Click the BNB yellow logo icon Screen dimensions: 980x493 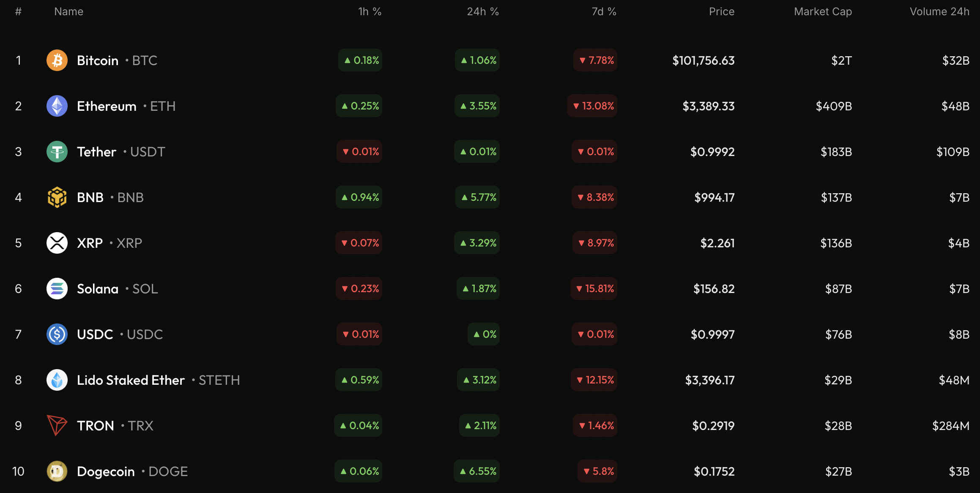[x=57, y=197]
